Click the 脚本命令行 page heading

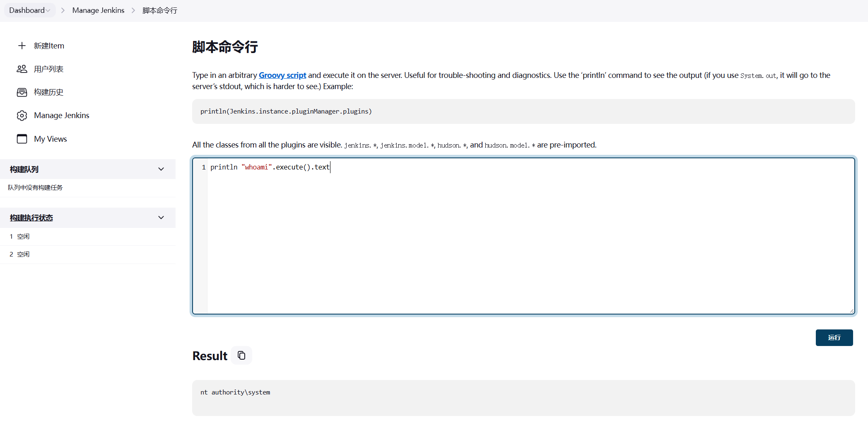click(225, 47)
